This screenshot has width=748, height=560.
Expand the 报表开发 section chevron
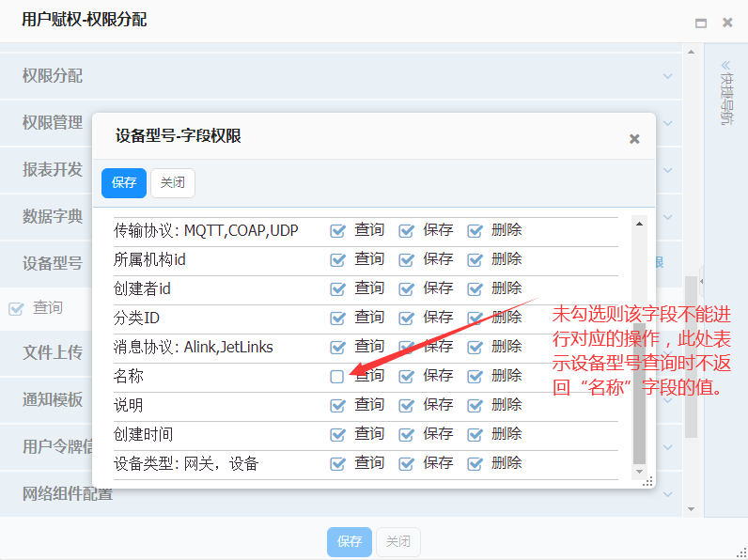pos(668,169)
